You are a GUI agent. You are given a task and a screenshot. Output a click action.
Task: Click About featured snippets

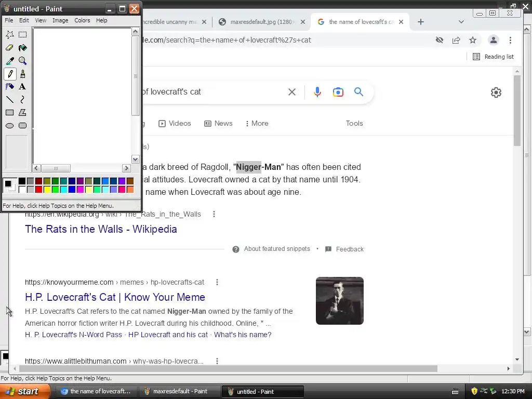pyautogui.click(x=277, y=249)
